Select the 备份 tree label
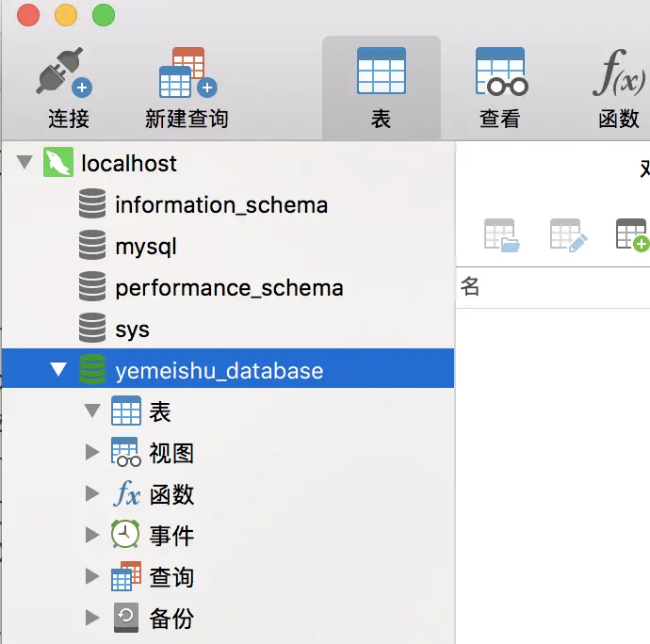The width and height of the screenshot is (650, 644). (x=171, y=619)
